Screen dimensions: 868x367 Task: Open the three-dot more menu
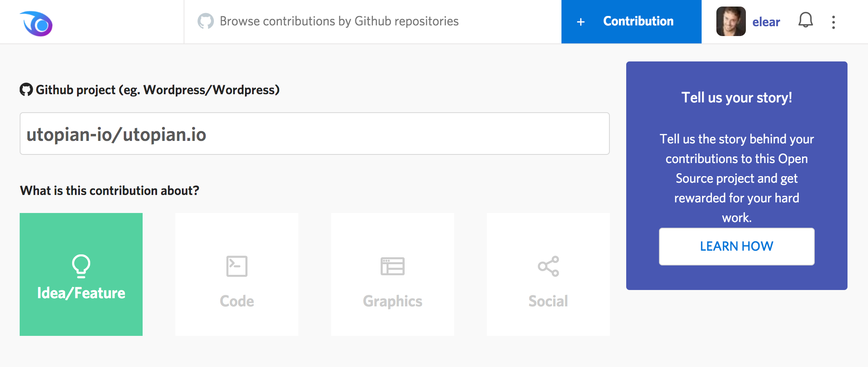coord(834,22)
